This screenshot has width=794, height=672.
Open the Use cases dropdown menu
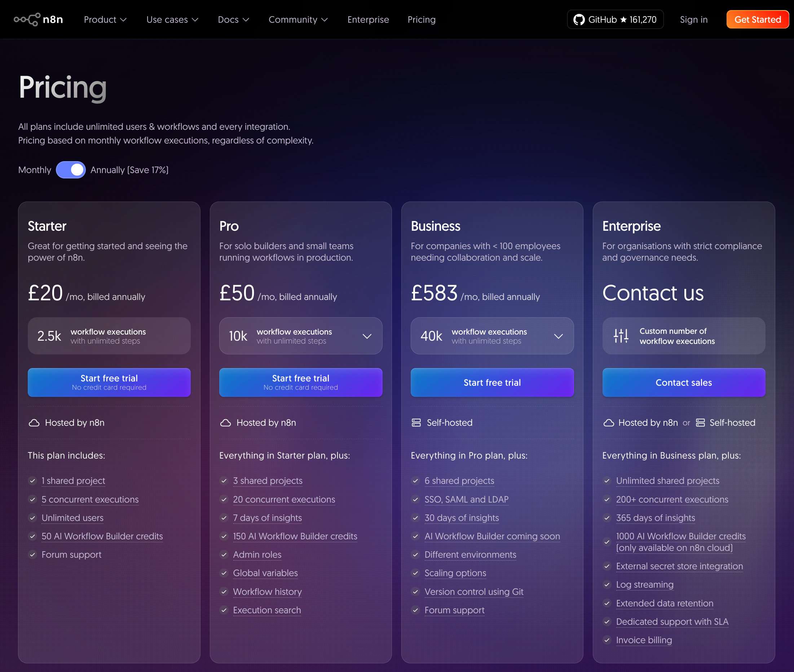click(172, 19)
